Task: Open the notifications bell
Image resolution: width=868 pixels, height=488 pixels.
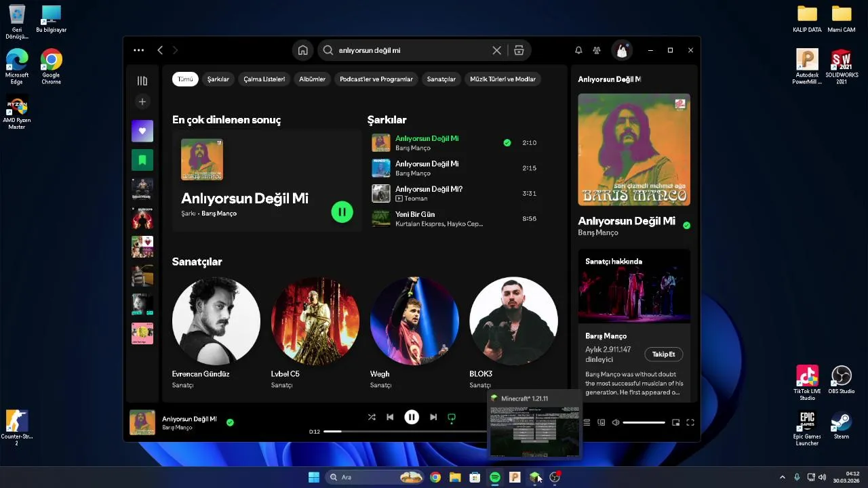Action: (578, 50)
